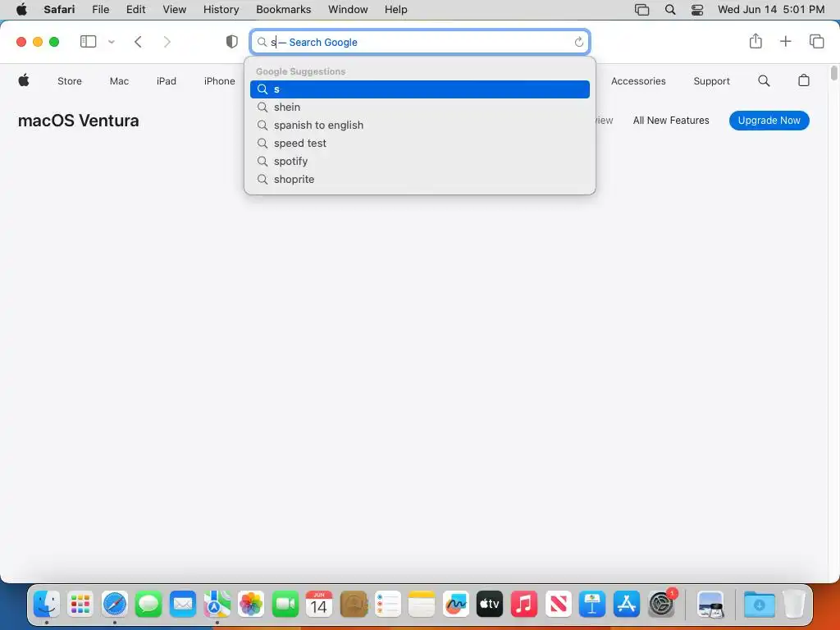
Task: Open the Safari menu
Action: (x=59, y=9)
